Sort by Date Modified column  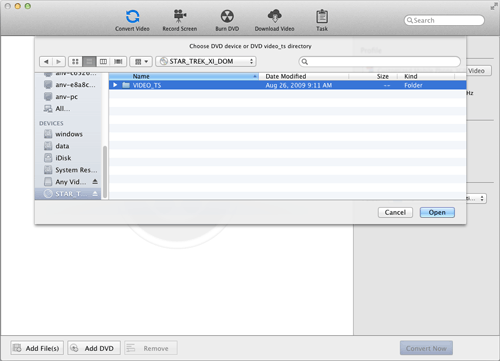(303, 76)
